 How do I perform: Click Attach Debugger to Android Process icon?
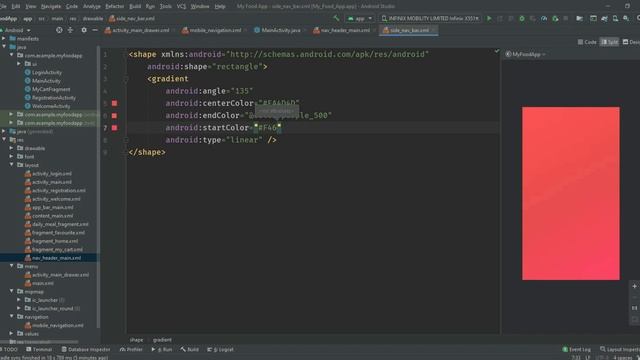pyautogui.click(x=555, y=18)
